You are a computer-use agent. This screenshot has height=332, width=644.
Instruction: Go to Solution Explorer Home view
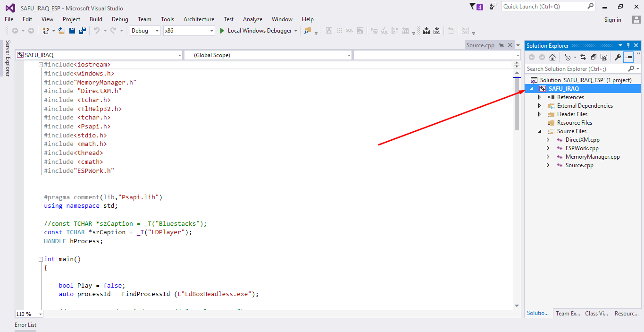pos(552,57)
